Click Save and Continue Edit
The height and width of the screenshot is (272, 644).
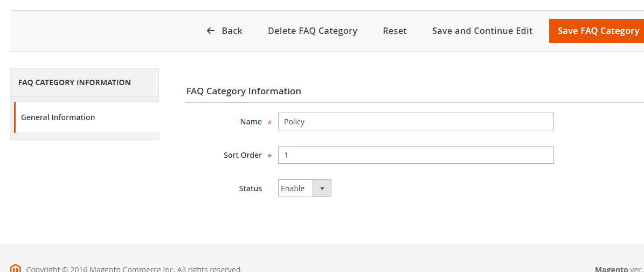[x=482, y=31]
